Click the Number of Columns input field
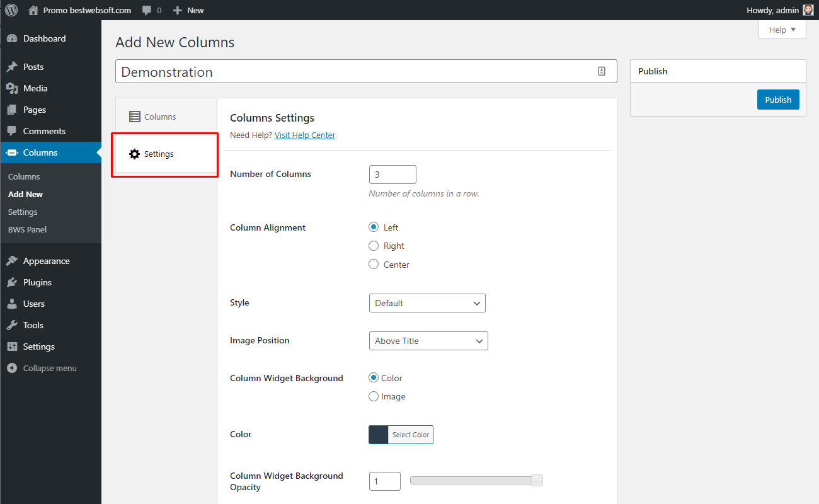 pyautogui.click(x=392, y=175)
